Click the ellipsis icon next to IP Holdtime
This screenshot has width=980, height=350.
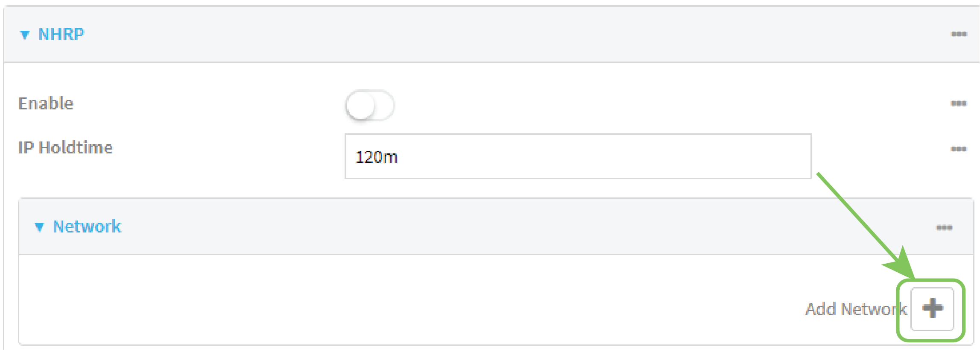959,148
